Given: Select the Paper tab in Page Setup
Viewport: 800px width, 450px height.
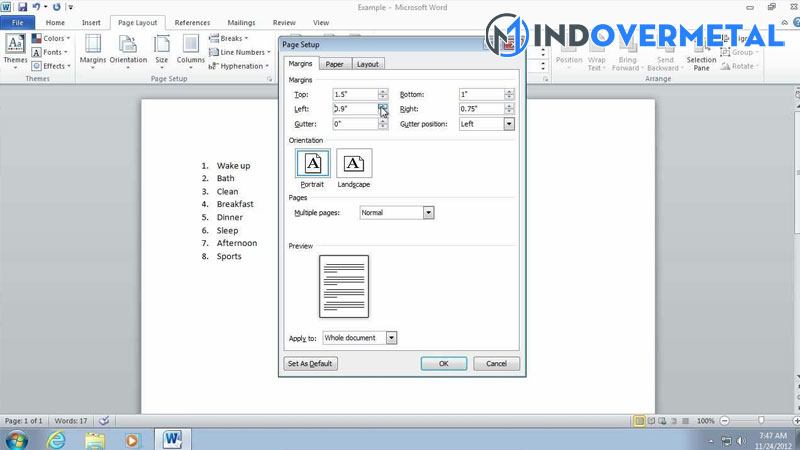Looking at the screenshot, I should click(335, 64).
